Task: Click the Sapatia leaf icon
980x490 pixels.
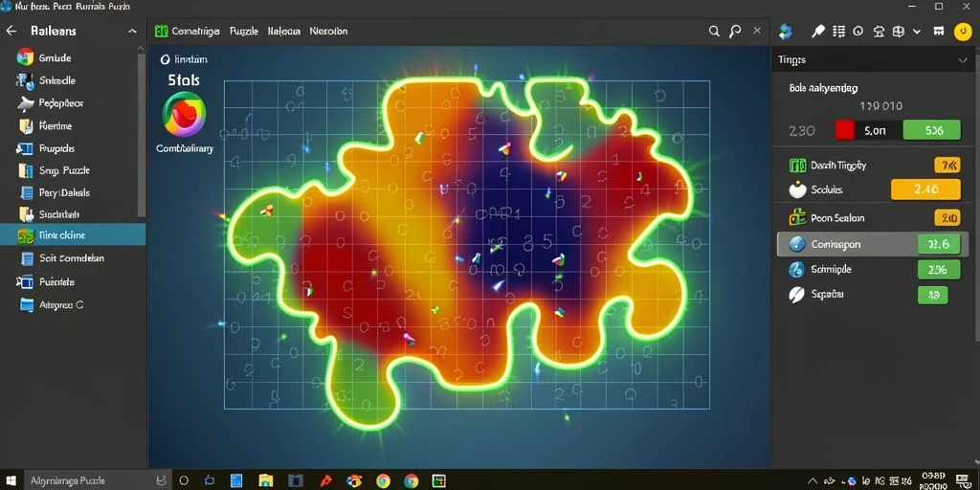Action: [797, 295]
